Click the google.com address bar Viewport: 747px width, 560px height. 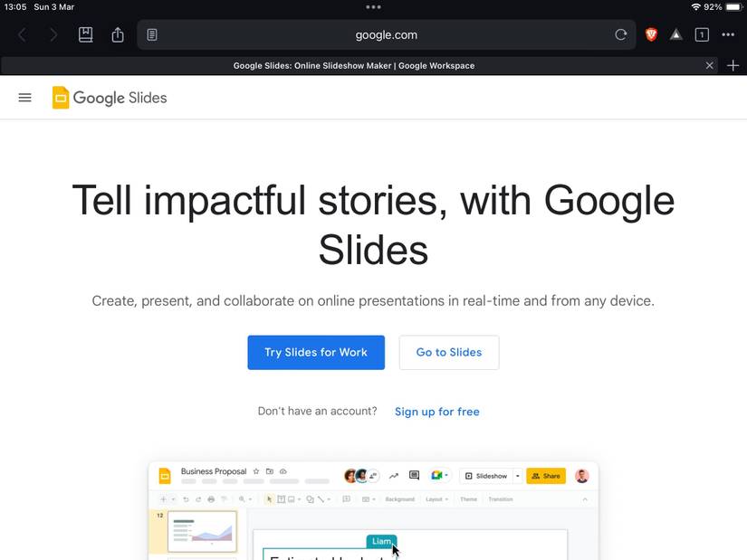(x=386, y=35)
